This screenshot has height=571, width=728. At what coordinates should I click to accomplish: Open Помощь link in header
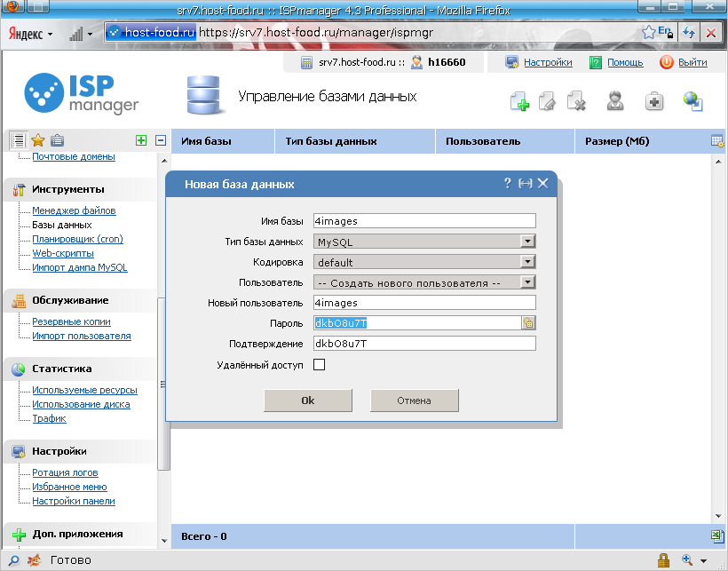pyautogui.click(x=625, y=62)
